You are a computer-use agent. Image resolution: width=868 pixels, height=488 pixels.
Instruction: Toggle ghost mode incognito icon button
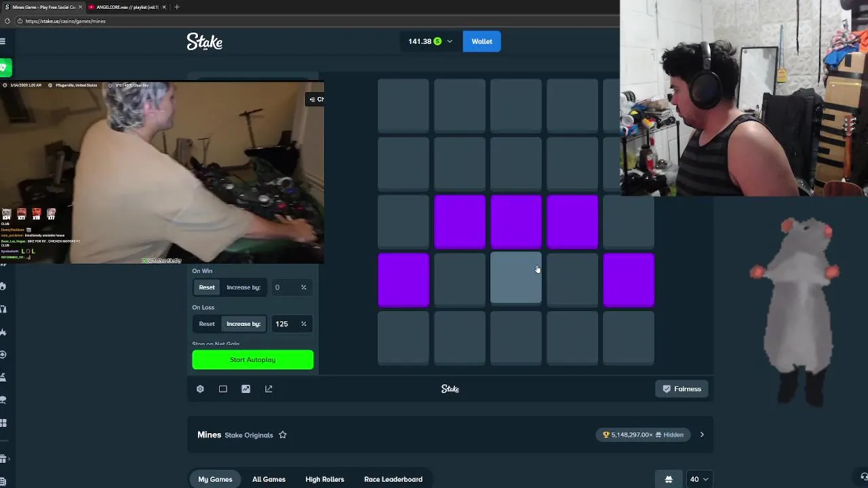[x=669, y=479]
